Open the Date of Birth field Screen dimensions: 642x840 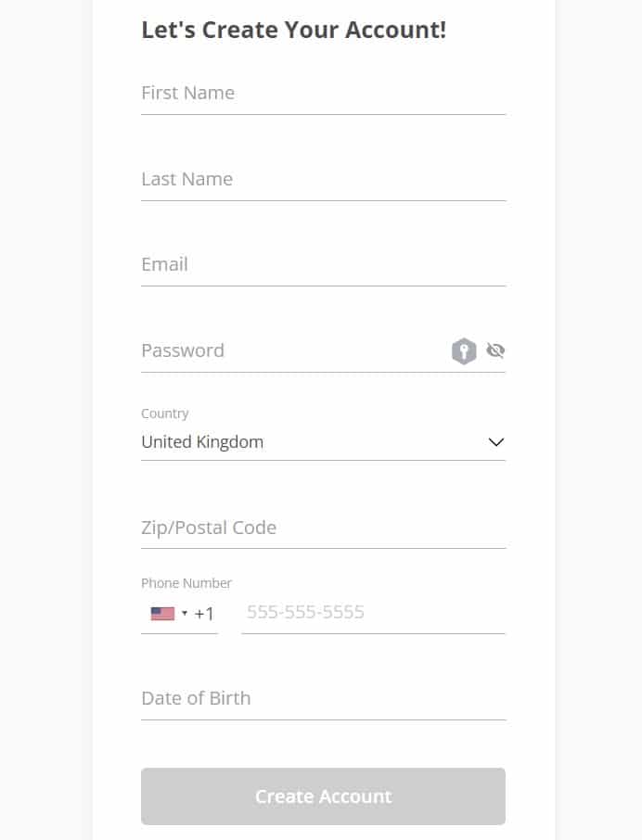323,698
